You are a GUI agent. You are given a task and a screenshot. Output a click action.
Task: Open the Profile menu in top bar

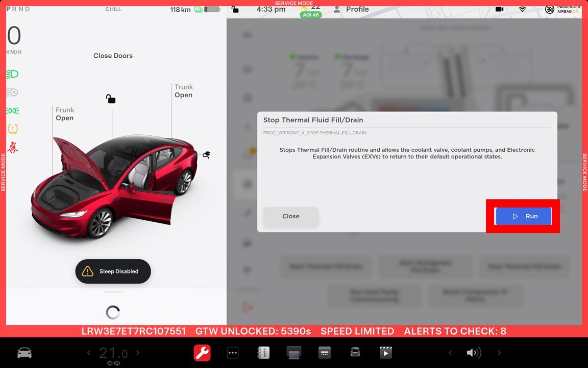(x=351, y=9)
